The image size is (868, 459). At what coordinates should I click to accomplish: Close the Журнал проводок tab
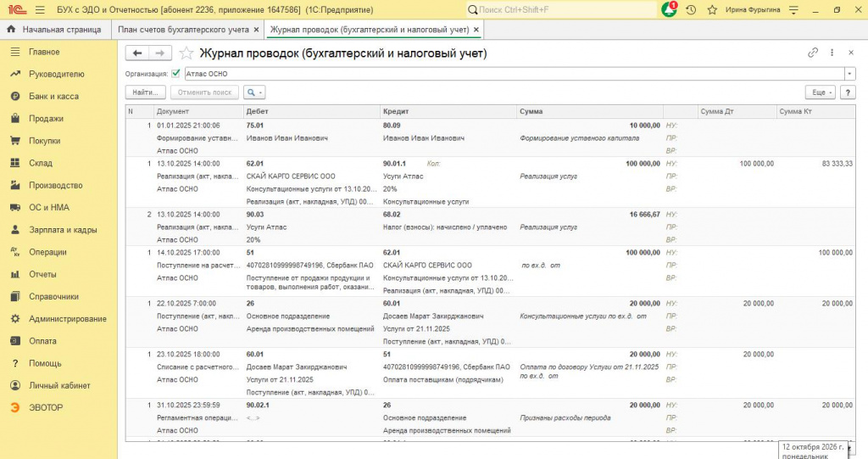point(476,30)
